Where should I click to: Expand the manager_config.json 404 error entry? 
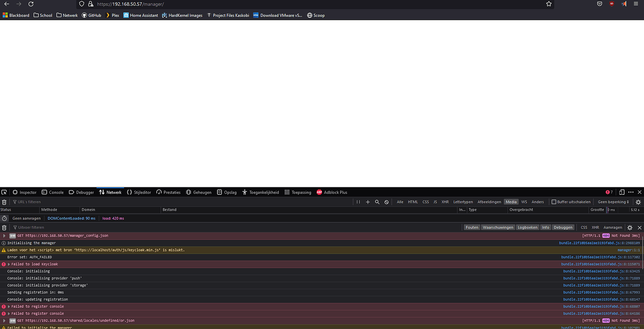[4, 236]
